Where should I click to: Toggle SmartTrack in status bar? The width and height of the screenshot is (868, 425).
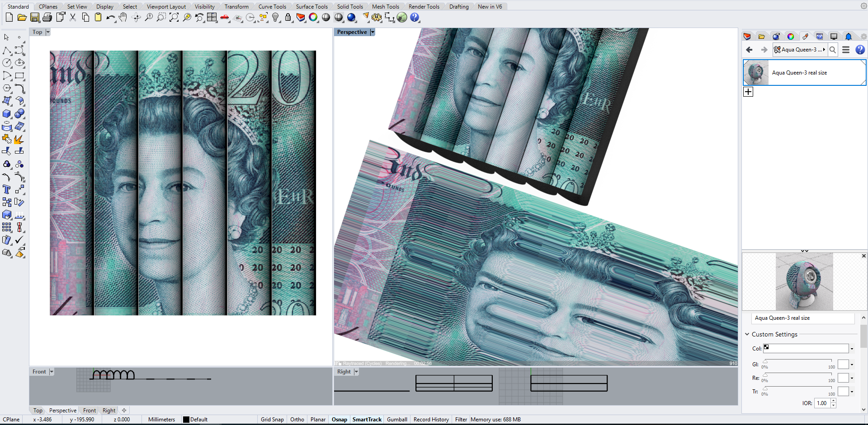(x=367, y=420)
